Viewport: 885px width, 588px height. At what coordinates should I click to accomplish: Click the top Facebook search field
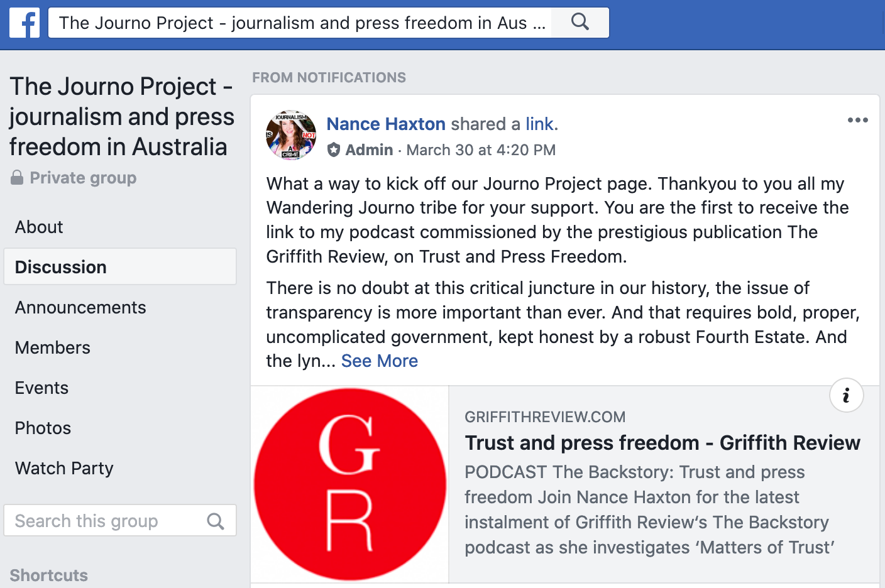pyautogui.click(x=300, y=23)
